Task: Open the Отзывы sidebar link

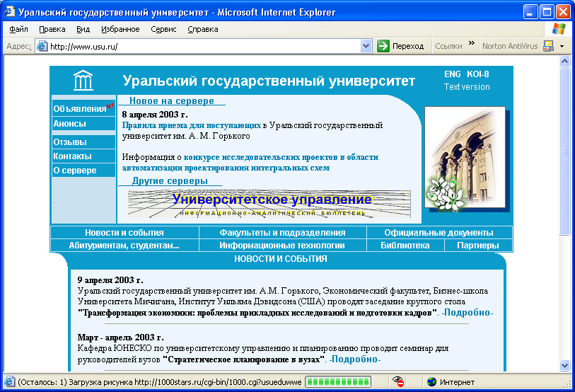Action: coord(83,142)
